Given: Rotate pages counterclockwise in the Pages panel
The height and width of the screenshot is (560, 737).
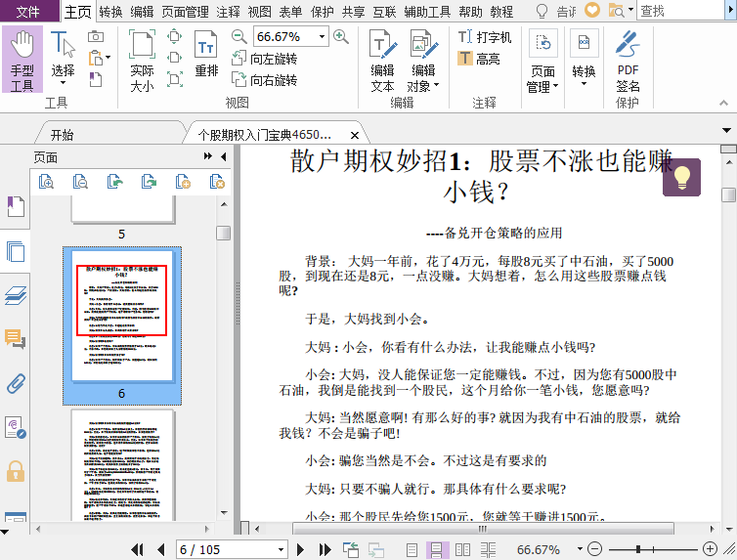Looking at the screenshot, I should click(x=114, y=182).
